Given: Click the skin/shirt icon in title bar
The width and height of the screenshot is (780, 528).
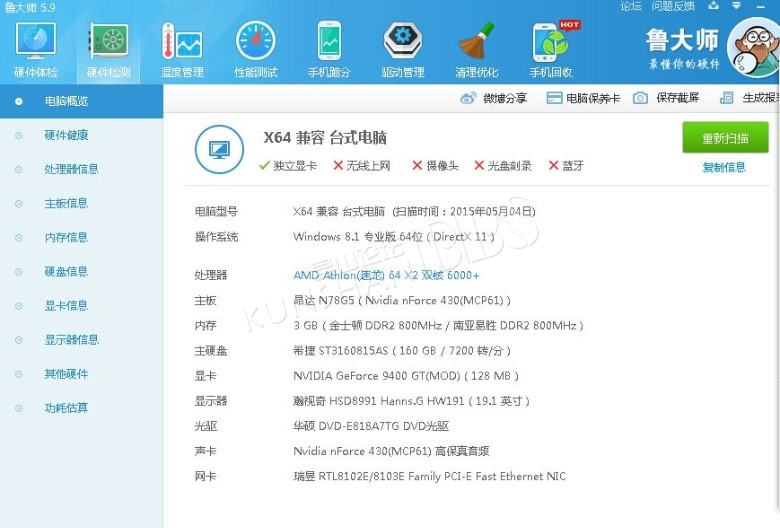Looking at the screenshot, I should [x=713, y=5].
